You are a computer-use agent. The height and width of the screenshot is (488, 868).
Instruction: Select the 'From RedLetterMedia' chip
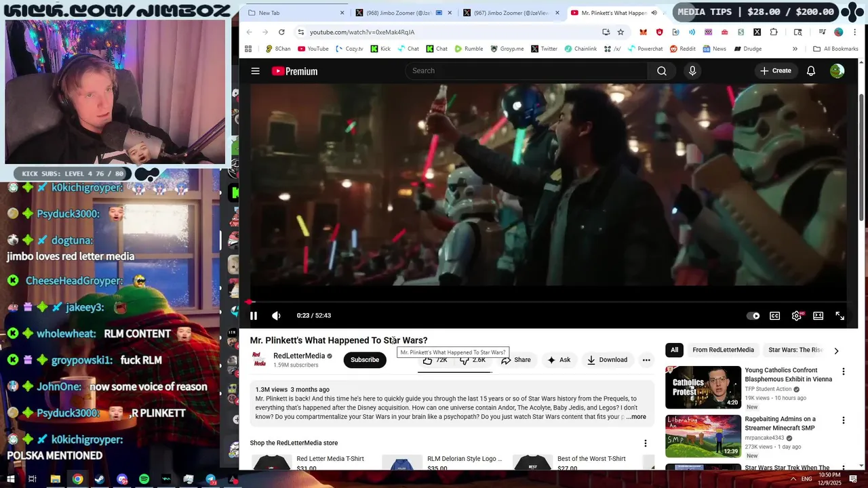pos(723,350)
